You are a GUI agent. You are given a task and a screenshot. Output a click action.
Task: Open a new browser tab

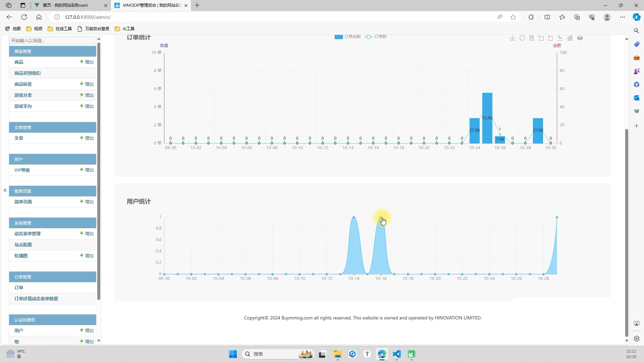click(197, 5)
